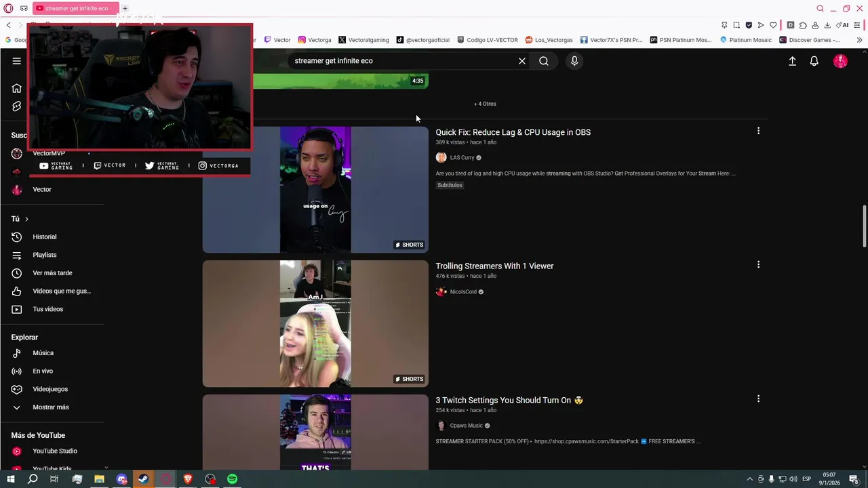Play Trolling Streamers Shorts thumbnail

[315, 323]
